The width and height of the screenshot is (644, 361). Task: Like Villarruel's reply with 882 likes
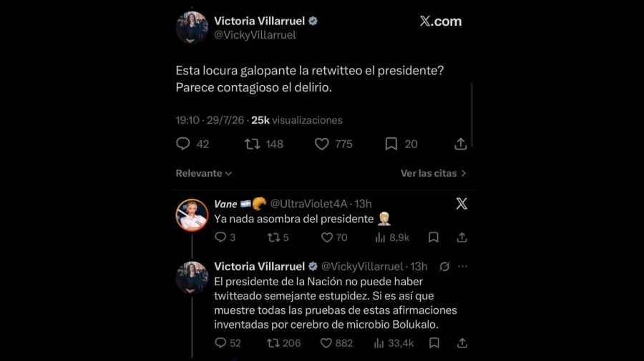326,343
